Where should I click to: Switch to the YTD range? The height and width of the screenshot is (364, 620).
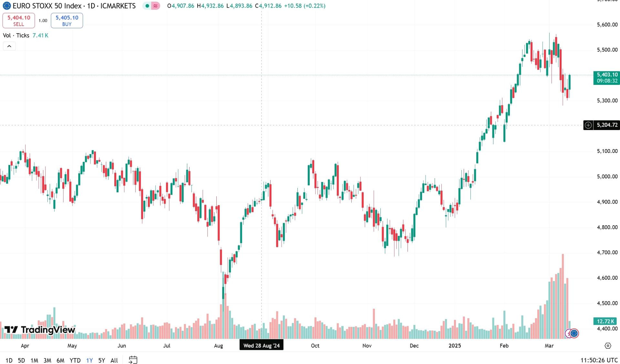click(x=75, y=360)
